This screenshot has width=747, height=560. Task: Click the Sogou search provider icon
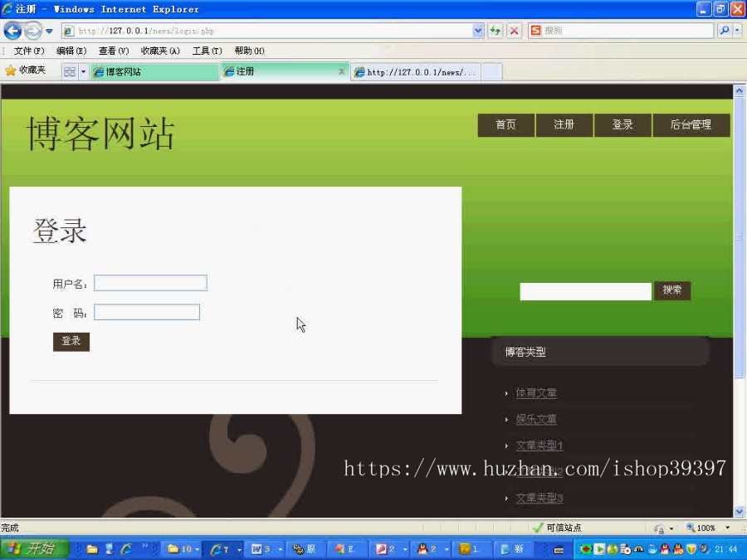coord(536,31)
